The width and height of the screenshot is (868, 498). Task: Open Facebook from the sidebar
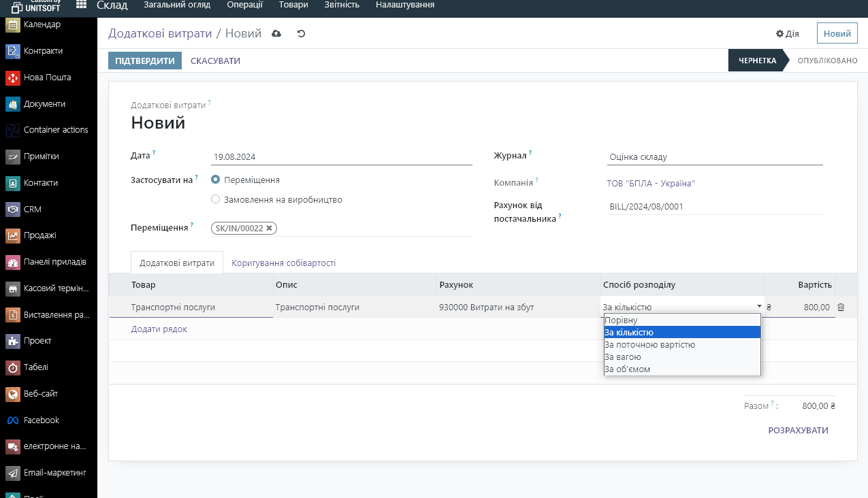[42, 420]
